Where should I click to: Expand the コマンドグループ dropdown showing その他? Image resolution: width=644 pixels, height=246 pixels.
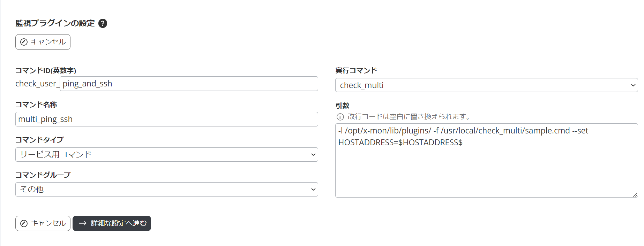click(166, 189)
